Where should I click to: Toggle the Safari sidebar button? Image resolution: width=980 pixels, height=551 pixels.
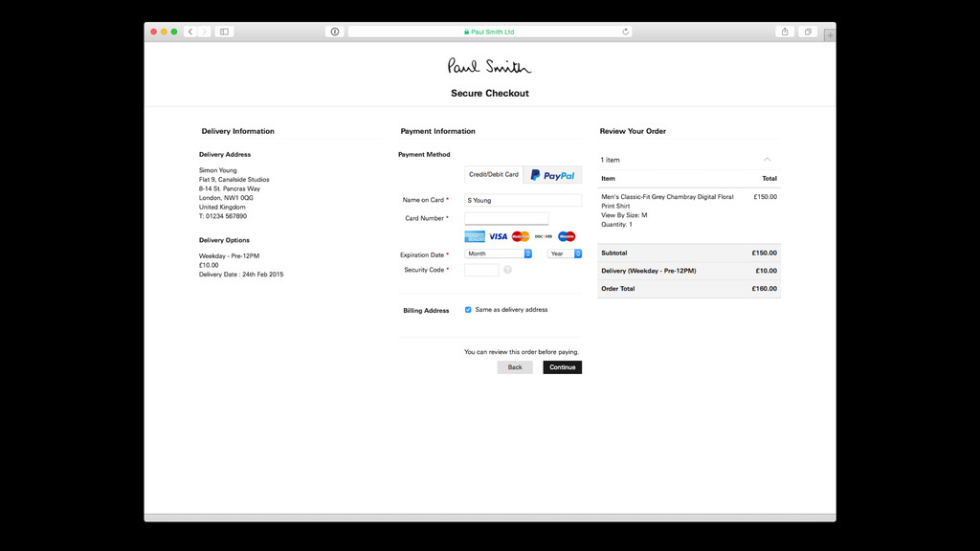224,32
